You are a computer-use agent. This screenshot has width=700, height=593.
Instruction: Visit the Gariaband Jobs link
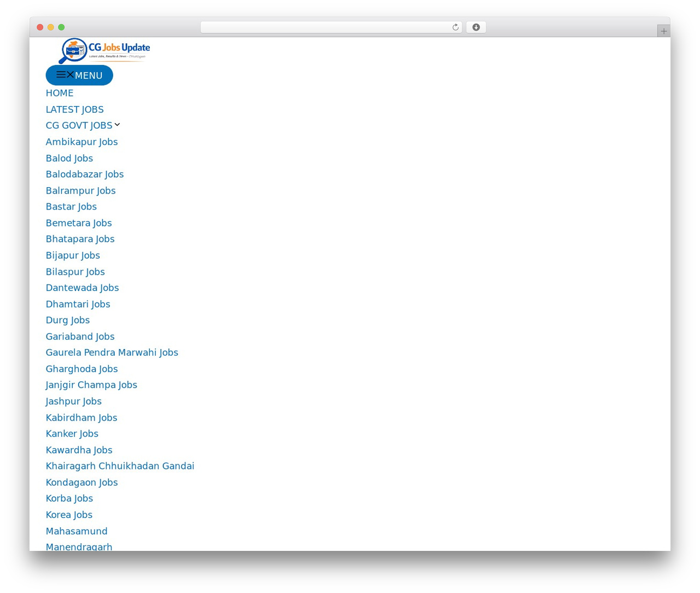[x=80, y=336]
